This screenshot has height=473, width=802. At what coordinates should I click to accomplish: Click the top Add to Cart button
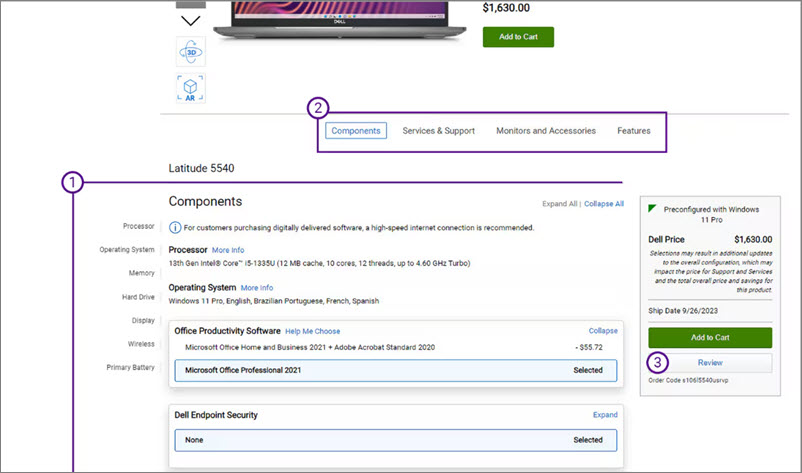click(x=517, y=37)
